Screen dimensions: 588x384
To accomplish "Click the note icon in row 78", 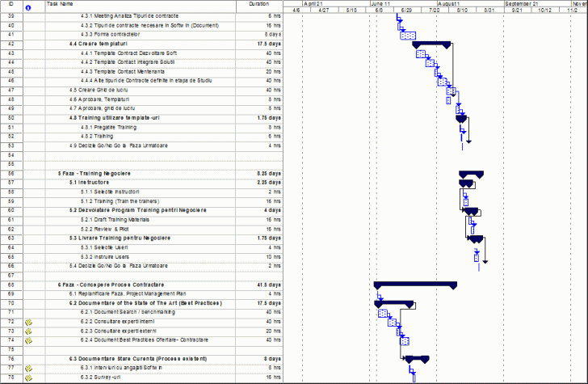I will 29,377.
